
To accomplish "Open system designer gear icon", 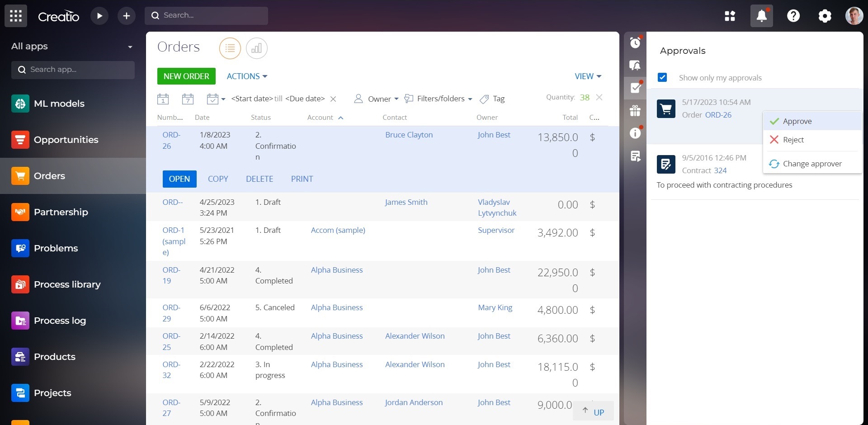I will click(x=825, y=16).
